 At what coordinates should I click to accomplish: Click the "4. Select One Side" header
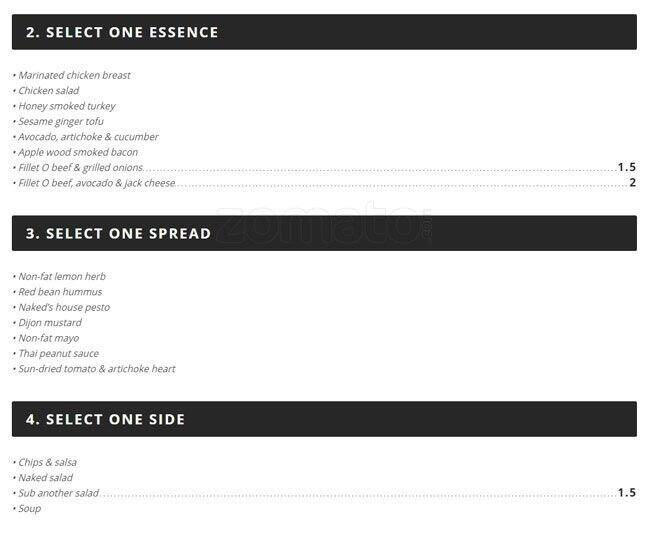click(105, 419)
